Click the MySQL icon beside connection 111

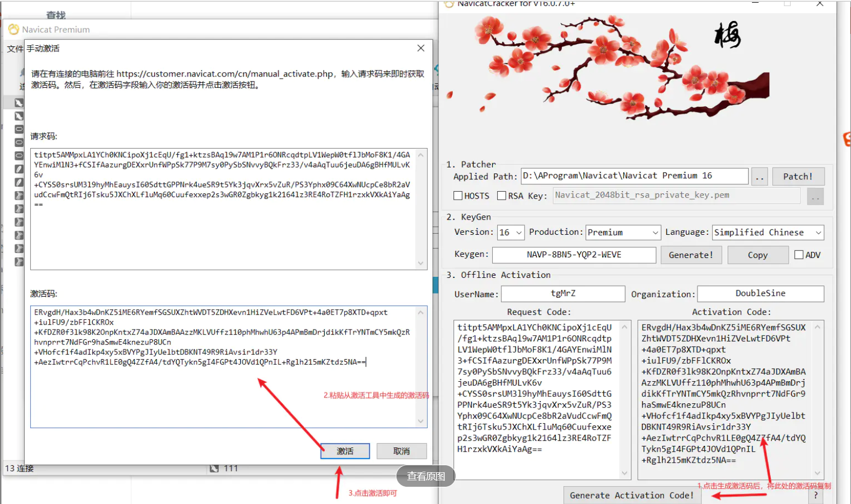[214, 468]
